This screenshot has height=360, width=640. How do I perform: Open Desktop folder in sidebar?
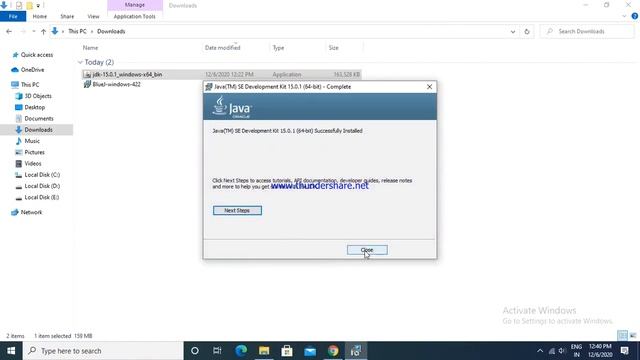coord(34,107)
